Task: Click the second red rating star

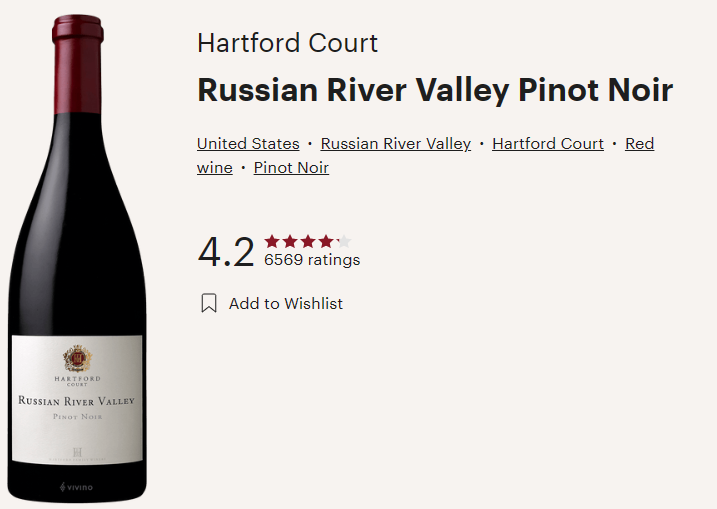Action: [289, 241]
